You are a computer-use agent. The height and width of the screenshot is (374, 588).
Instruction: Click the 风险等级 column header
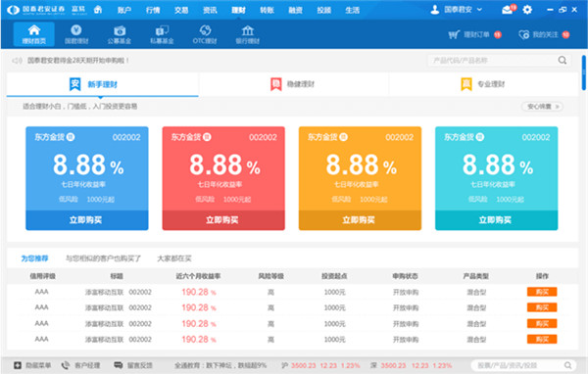coord(270,276)
